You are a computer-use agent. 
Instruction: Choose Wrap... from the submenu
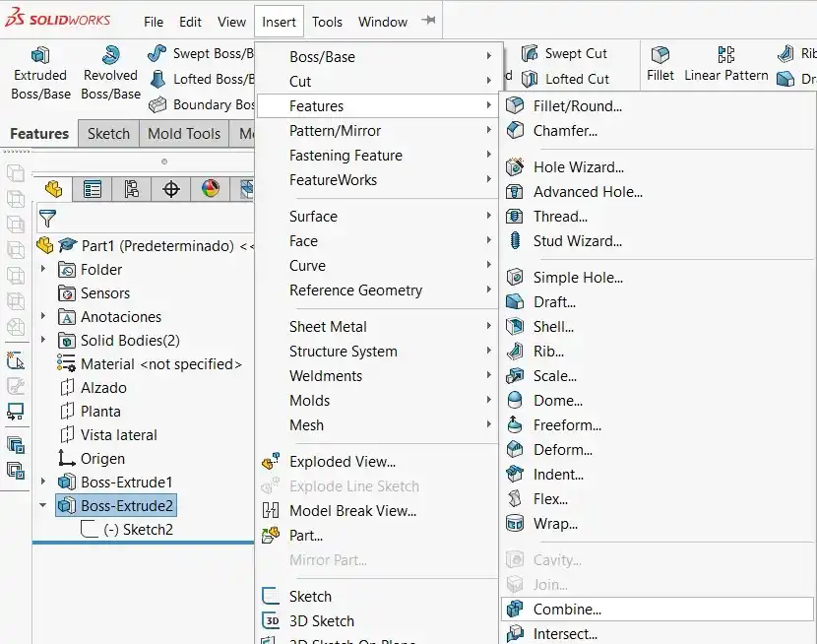657,524
